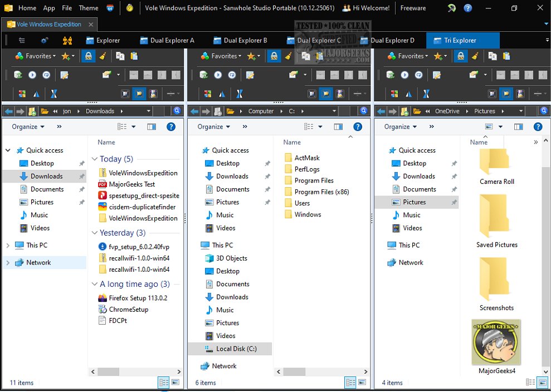Switch to details view in Downloads status bar
Screen dimensions: 551x392
pyautogui.click(x=164, y=382)
